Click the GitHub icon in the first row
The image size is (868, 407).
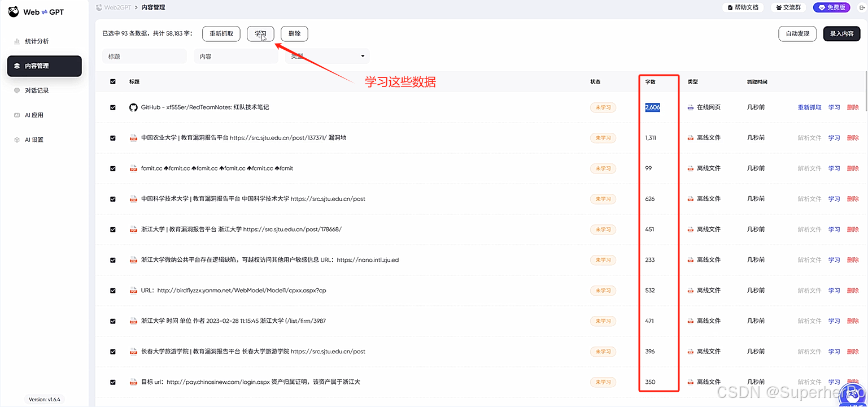133,107
